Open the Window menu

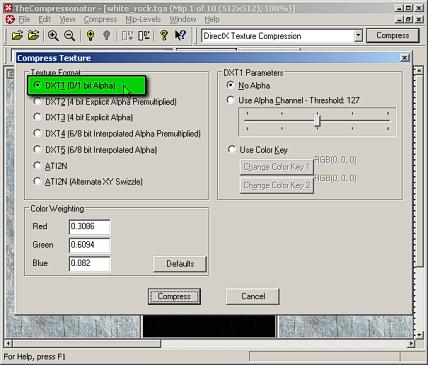[x=183, y=20]
